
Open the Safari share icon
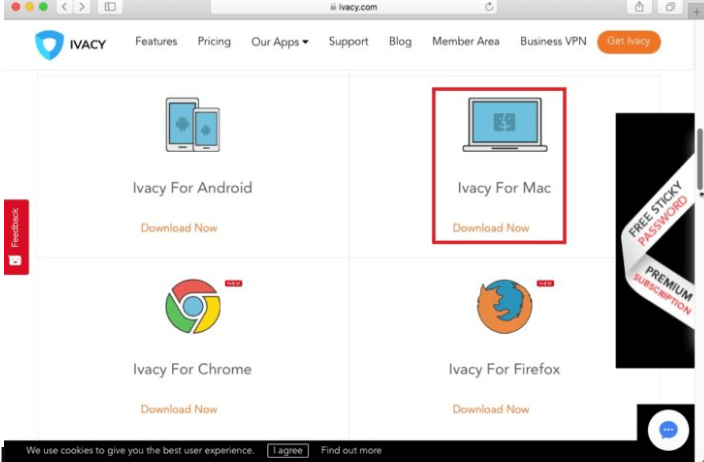point(639,7)
